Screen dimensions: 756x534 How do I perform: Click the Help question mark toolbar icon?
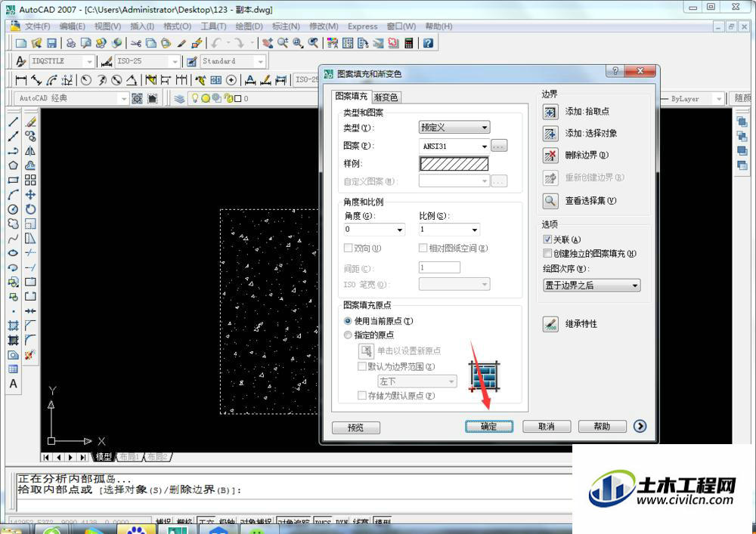428,43
